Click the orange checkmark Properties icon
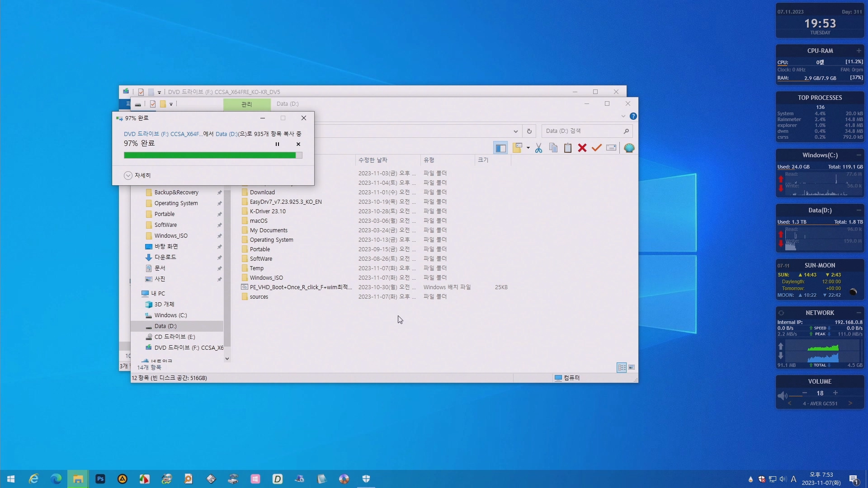 pos(597,148)
